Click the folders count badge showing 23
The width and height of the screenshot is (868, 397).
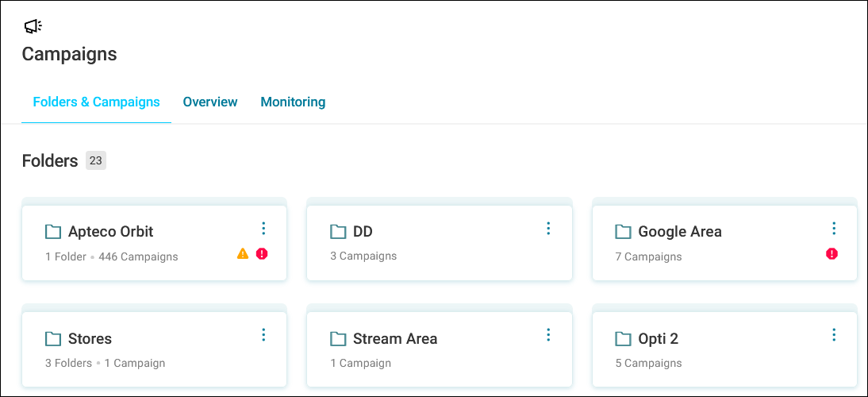96,161
